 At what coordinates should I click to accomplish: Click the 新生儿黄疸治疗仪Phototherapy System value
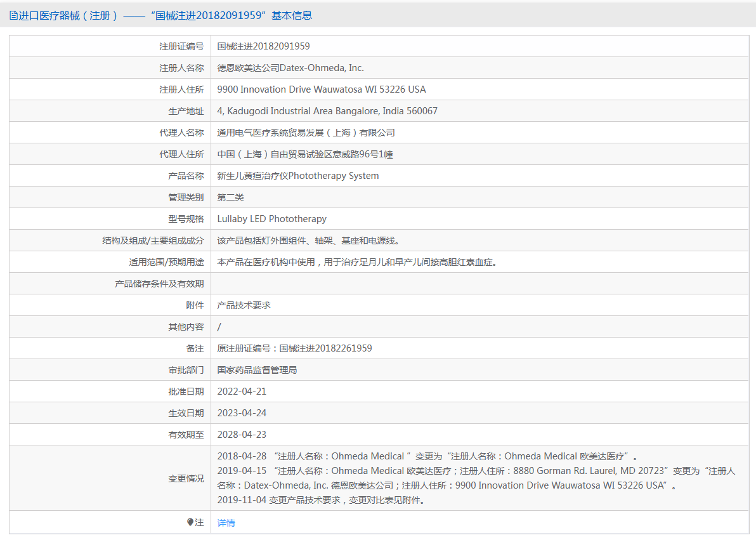pyautogui.click(x=298, y=176)
